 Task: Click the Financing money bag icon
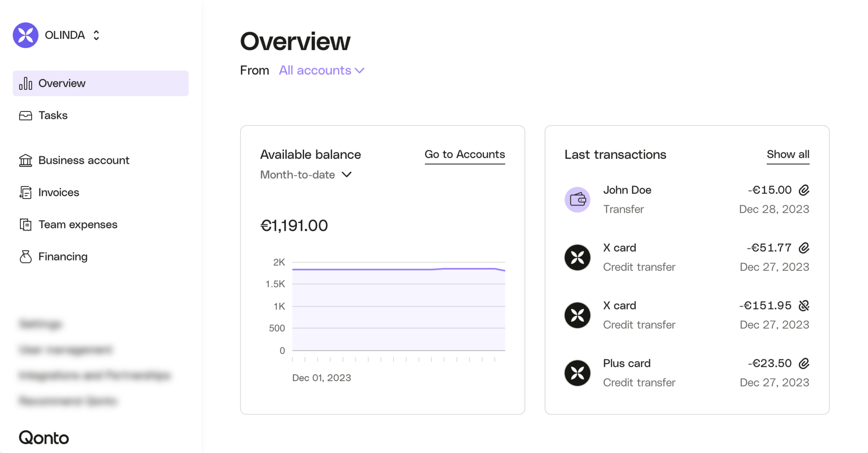(26, 257)
